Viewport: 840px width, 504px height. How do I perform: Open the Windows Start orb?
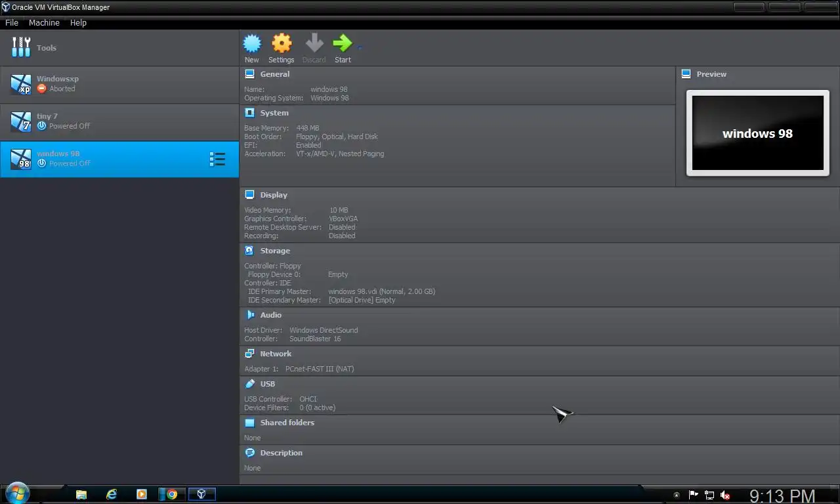click(x=17, y=494)
